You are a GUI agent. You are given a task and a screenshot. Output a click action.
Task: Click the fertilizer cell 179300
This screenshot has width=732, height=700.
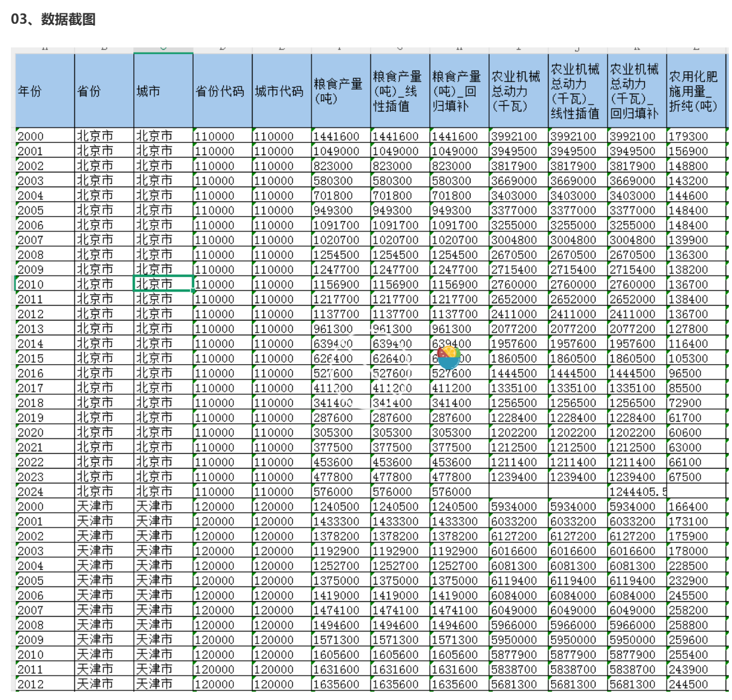coord(697,136)
